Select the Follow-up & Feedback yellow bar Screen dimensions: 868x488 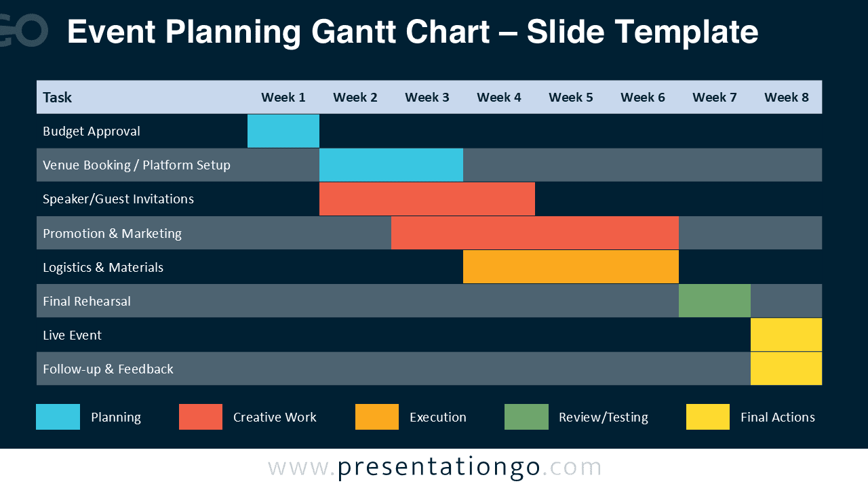coord(787,369)
